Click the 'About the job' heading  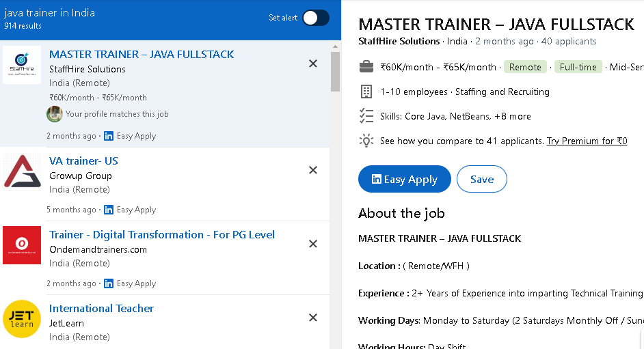401,213
